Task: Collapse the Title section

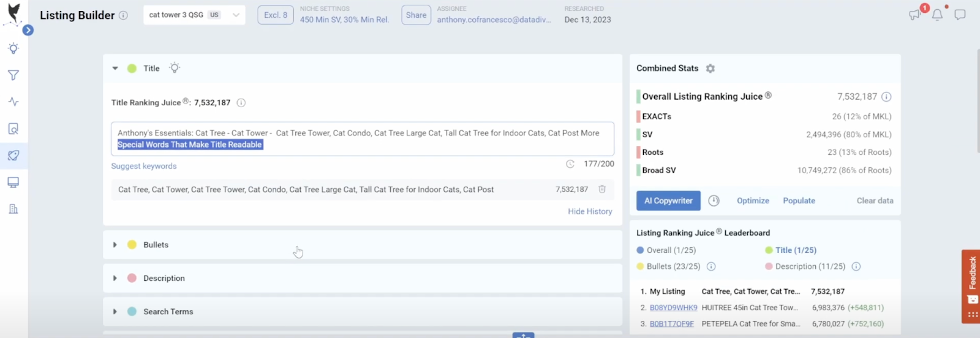Action: tap(115, 69)
